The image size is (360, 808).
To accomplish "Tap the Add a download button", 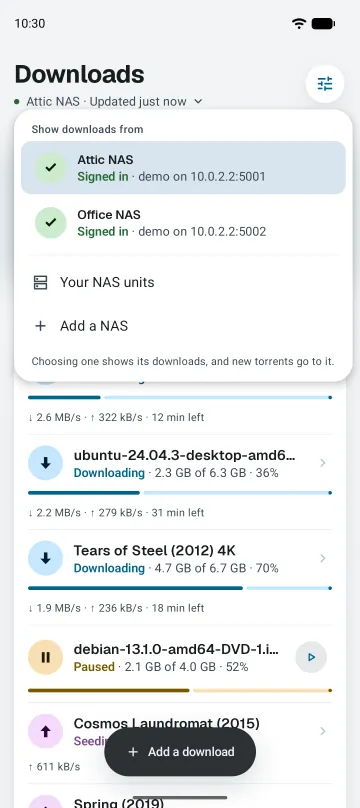I will [180, 752].
